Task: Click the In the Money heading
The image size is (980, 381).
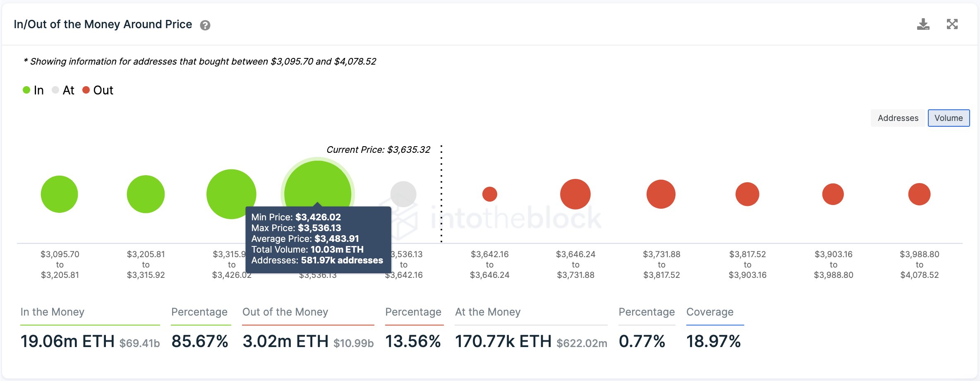Action: 53,312
